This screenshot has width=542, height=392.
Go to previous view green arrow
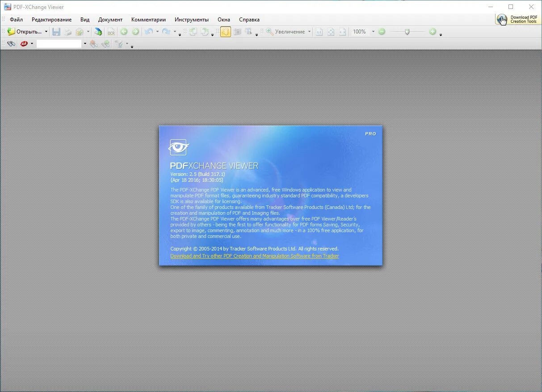(124, 32)
